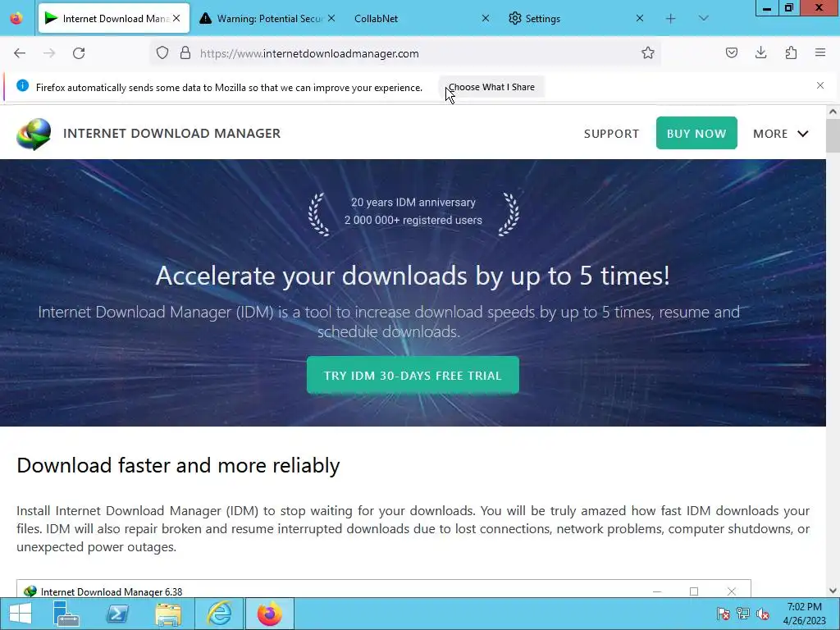
Task: Click Internet Download Manager 6.38 screenshot title
Action: pyautogui.click(x=112, y=591)
